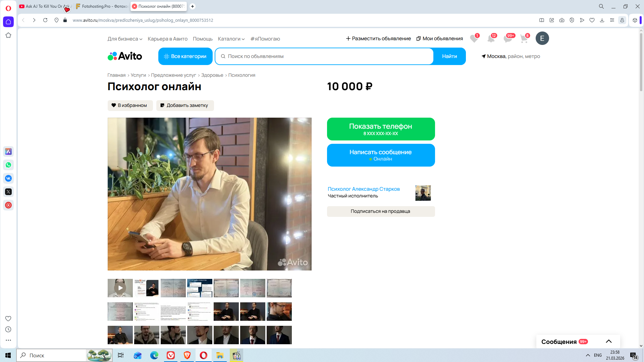
Task: Open 'Помощь' menu link
Action: click(203, 39)
